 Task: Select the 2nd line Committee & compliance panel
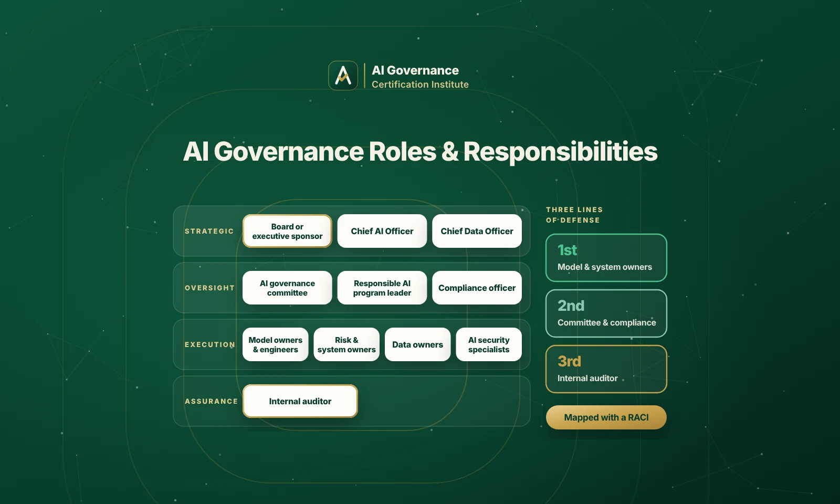tap(606, 313)
